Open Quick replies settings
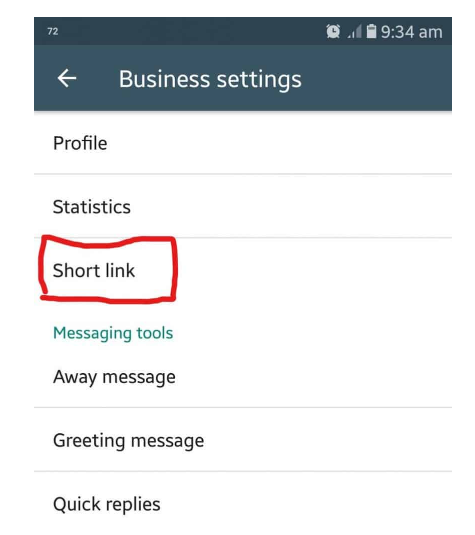475x535 pixels. 243,504
